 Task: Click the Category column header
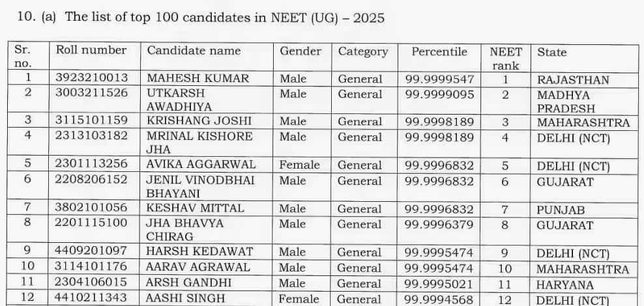pos(362,51)
